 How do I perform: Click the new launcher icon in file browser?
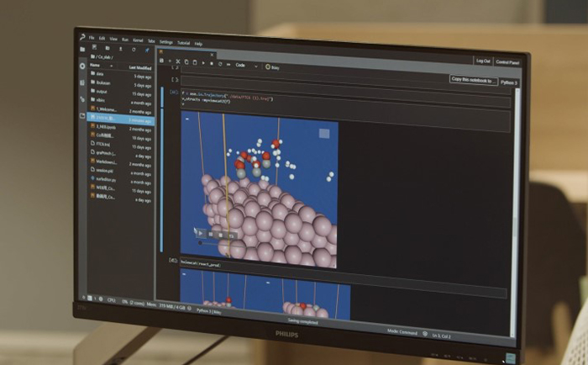click(94, 47)
